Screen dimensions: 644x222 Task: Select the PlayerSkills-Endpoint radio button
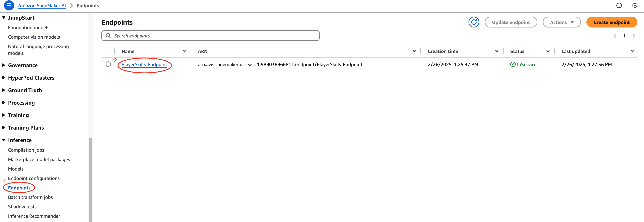(108, 64)
